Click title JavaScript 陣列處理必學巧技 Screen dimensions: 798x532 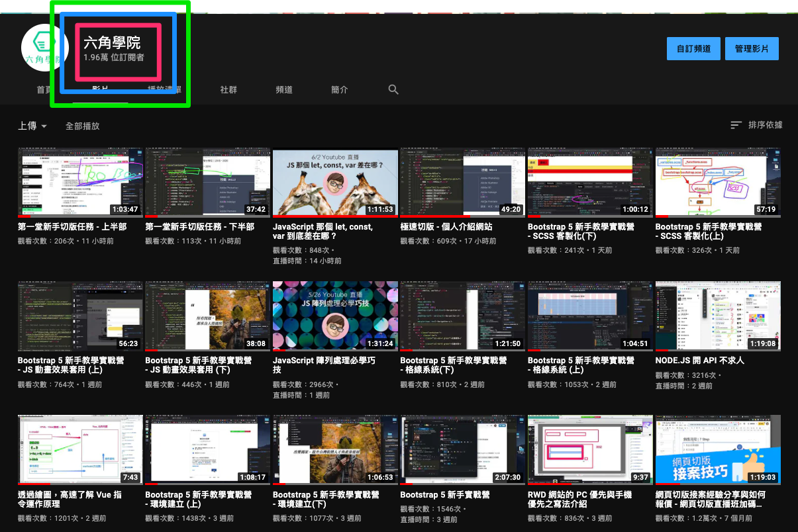click(x=324, y=365)
